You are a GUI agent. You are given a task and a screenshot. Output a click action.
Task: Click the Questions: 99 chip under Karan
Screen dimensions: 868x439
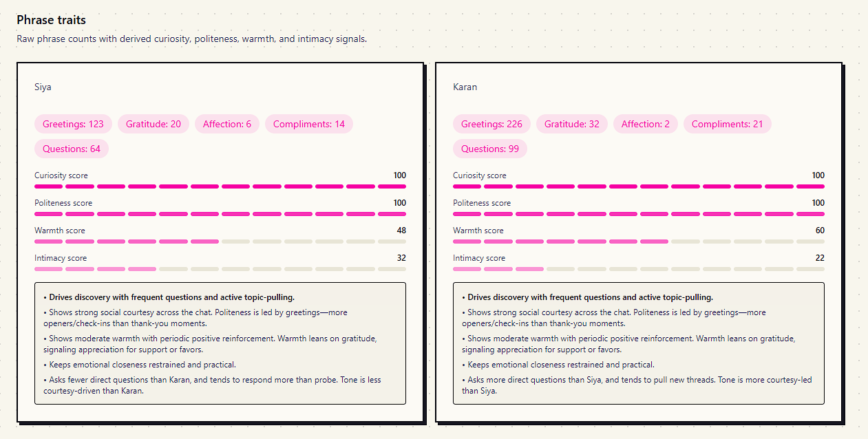(489, 149)
